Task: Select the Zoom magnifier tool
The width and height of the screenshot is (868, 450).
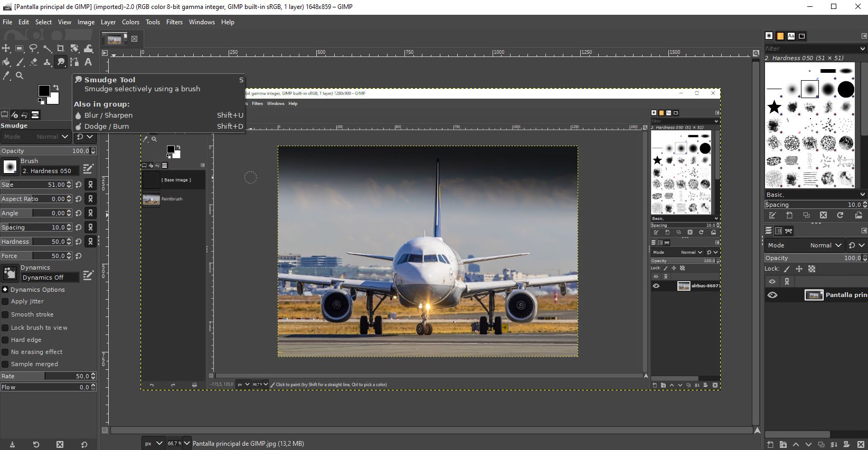Action: tap(20, 76)
